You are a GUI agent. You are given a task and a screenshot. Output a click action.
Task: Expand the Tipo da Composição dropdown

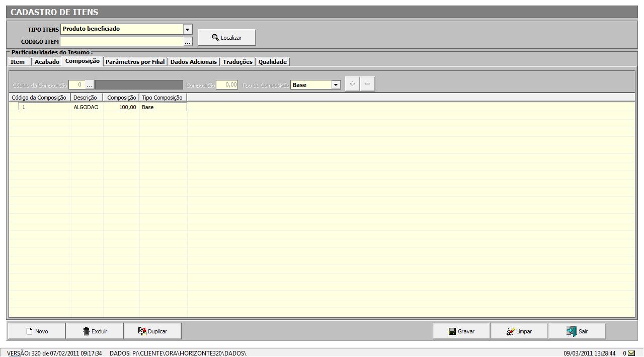[336, 85]
